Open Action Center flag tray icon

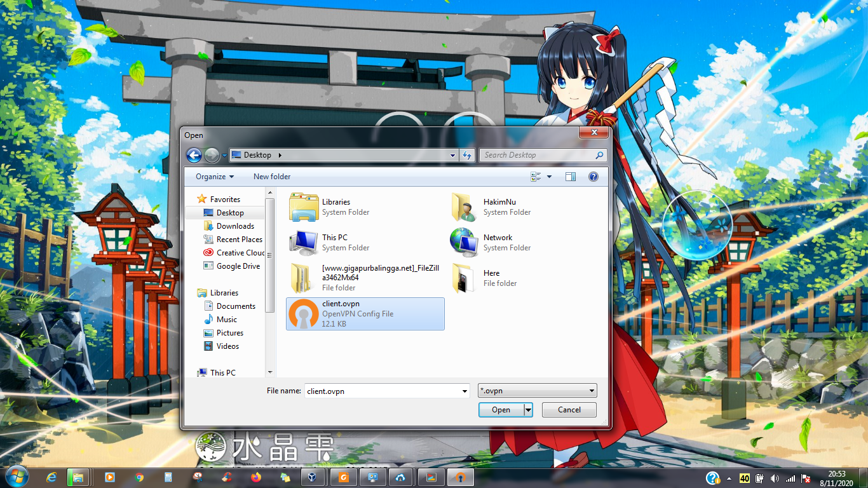[806, 478]
